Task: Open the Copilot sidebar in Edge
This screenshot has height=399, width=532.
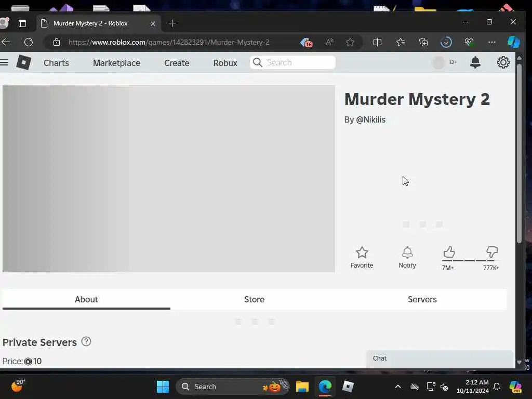Action: [x=514, y=42]
